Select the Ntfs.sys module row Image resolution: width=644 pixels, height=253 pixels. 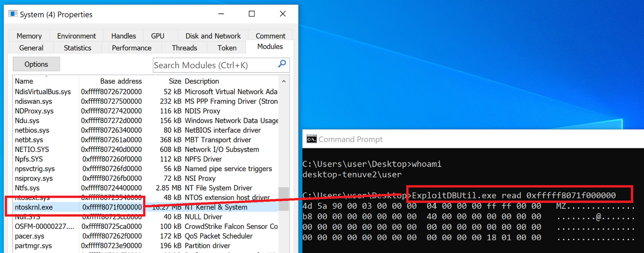click(x=27, y=188)
